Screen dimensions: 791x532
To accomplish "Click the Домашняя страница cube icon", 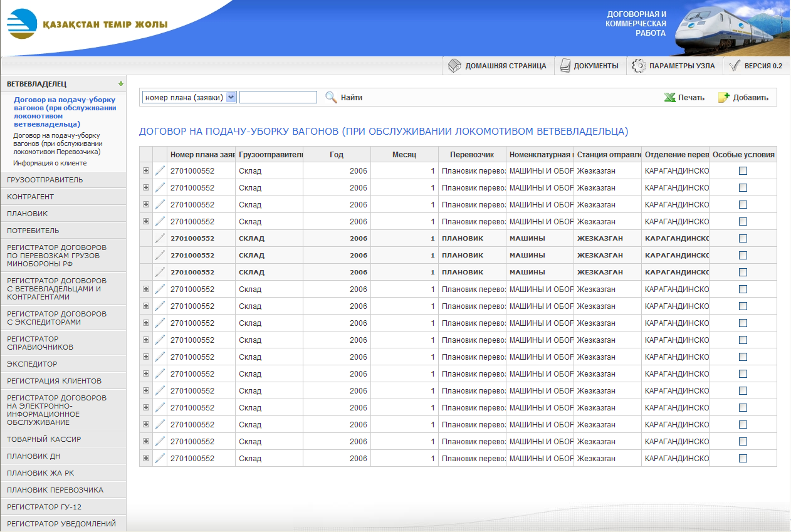I will pyautogui.click(x=455, y=66).
